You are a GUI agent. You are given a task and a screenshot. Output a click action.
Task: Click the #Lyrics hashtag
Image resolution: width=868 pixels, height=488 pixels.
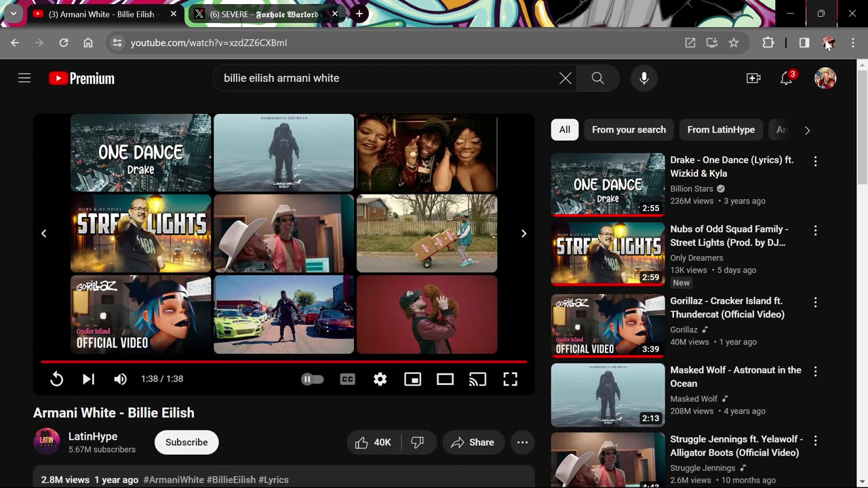coord(273,480)
